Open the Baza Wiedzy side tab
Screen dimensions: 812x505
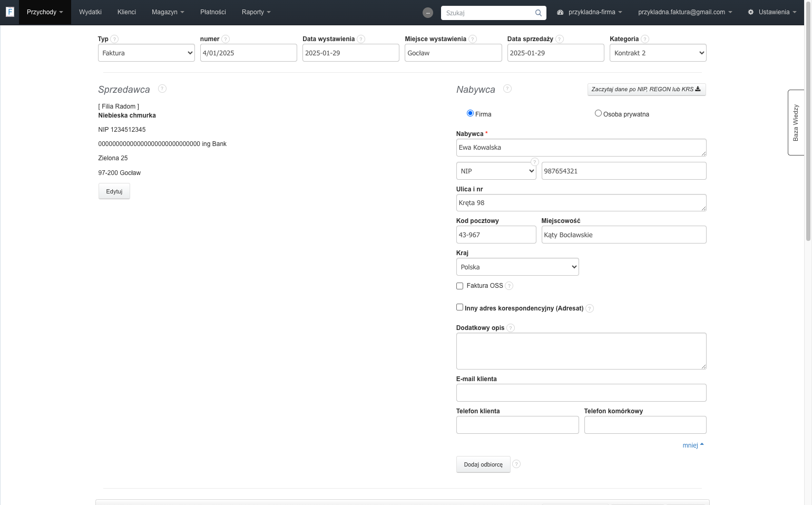796,122
